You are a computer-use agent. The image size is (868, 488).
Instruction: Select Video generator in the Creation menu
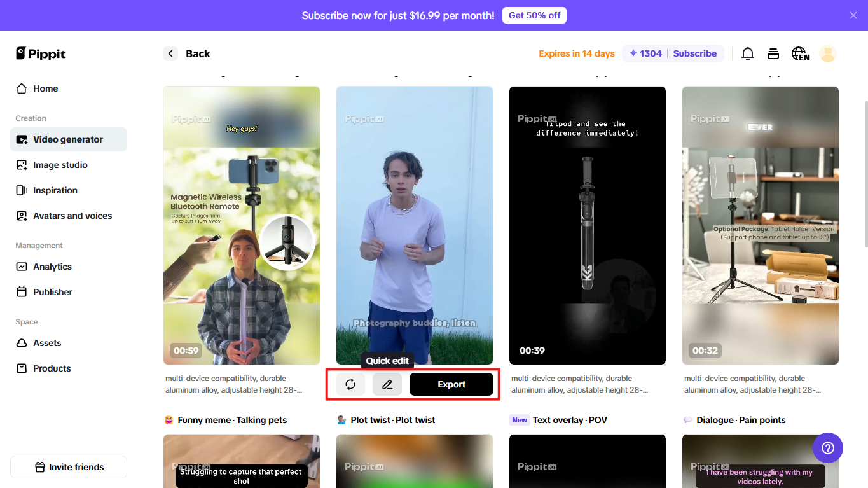(66, 139)
